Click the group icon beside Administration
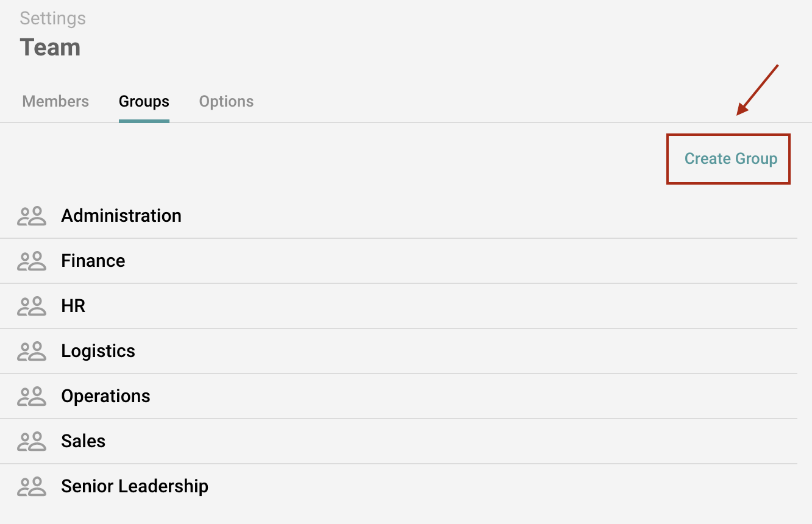Viewport: 812px width, 524px height. click(x=32, y=216)
